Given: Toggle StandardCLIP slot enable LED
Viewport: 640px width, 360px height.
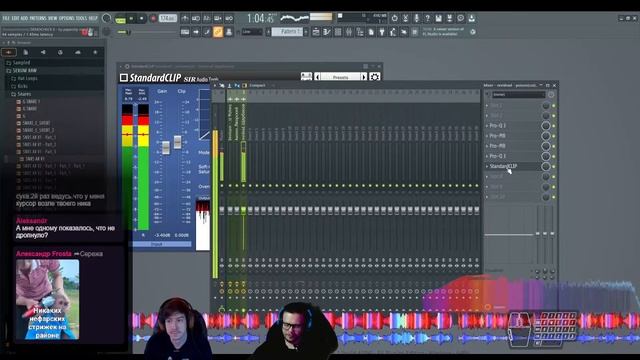Looking at the screenshot, I should point(554,167).
